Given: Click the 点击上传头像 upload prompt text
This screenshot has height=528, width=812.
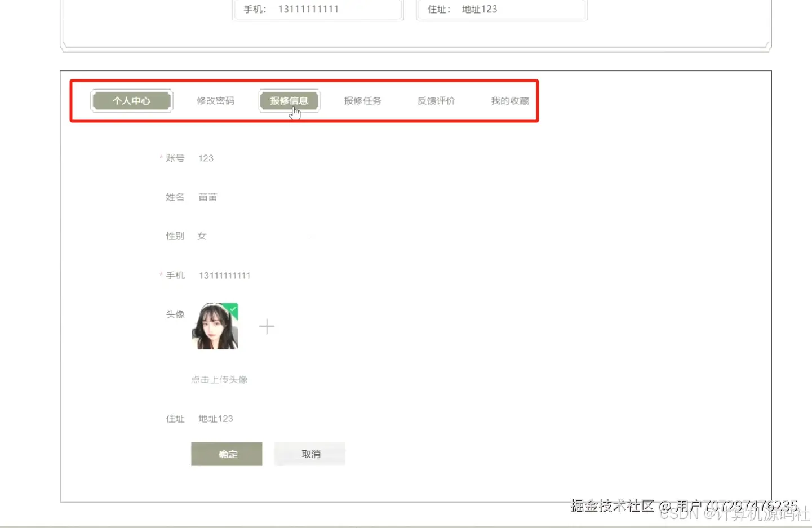Looking at the screenshot, I should tap(219, 379).
